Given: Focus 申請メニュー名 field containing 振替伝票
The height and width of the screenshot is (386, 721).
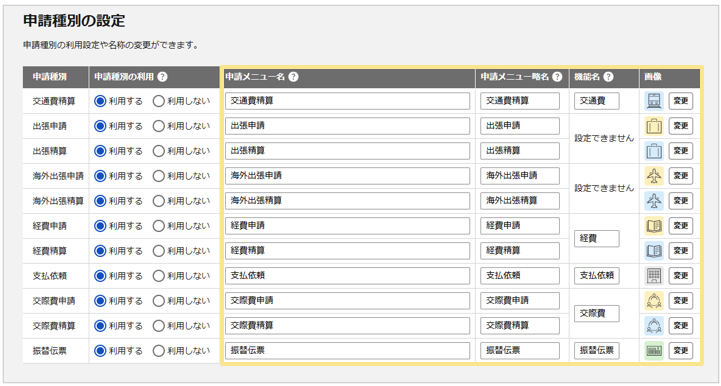Looking at the screenshot, I should 348,351.
